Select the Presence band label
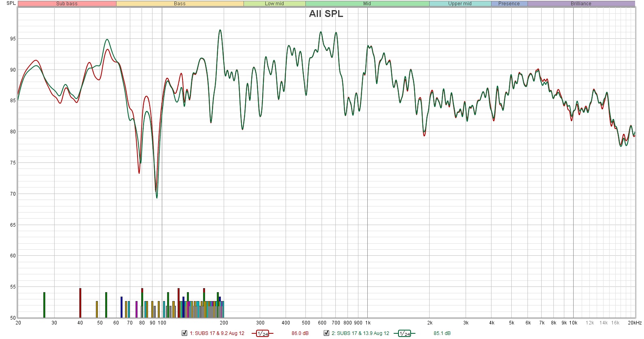 pyautogui.click(x=509, y=4)
